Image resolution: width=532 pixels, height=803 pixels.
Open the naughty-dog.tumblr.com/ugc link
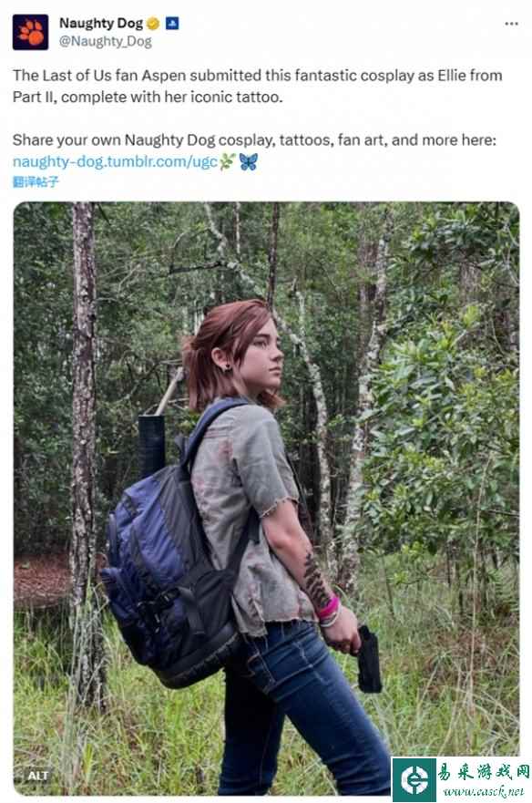pos(115,162)
